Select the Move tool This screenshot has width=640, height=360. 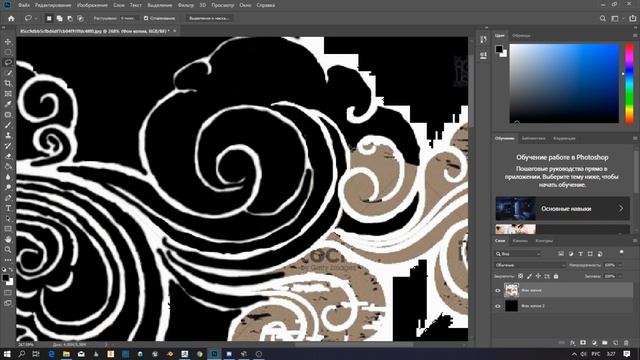[8, 42]
